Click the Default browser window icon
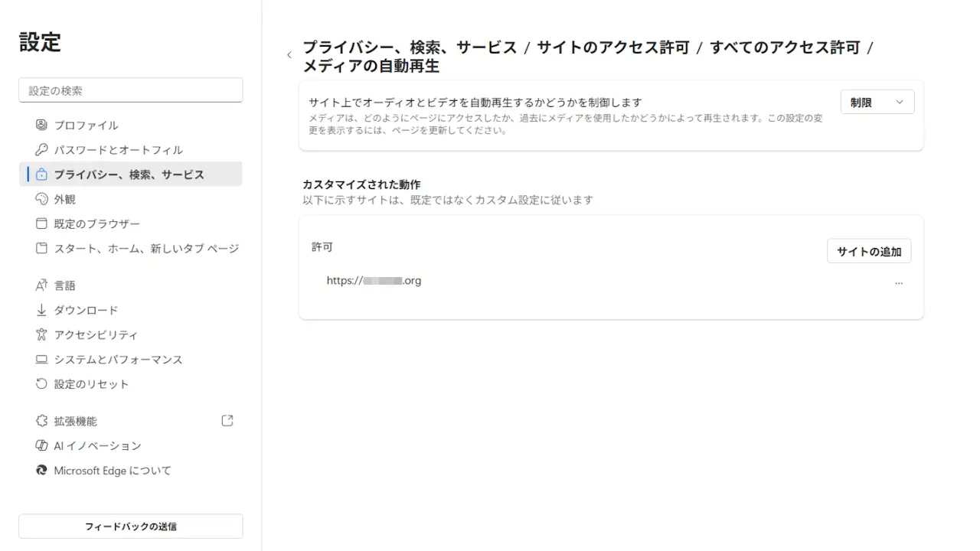The width and height of the screenshot is (980, 551). [41, 223]
